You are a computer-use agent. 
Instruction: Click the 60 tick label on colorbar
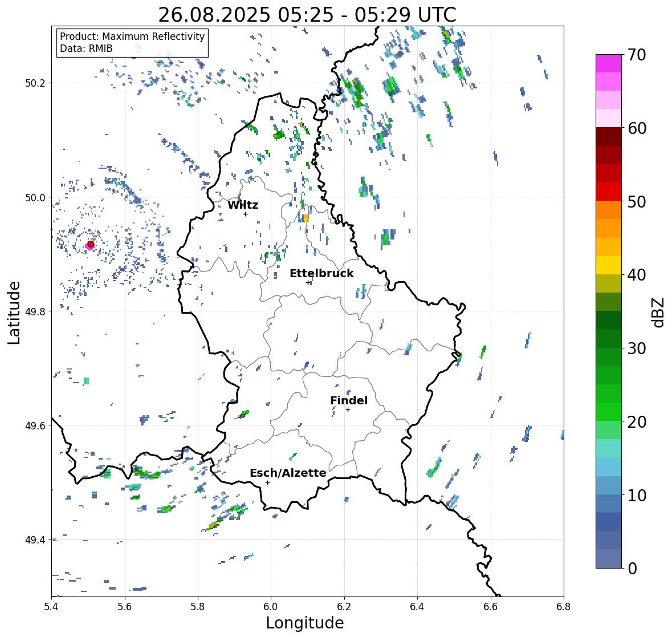(637, 128)
